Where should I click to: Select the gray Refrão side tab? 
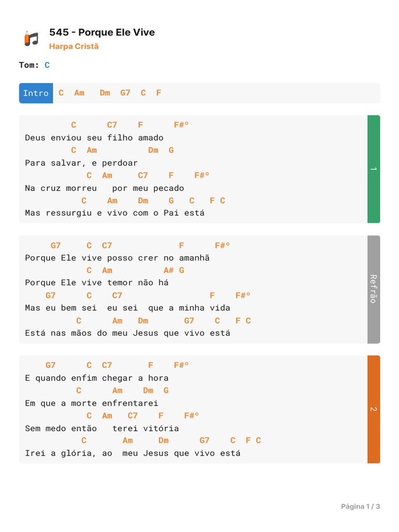374,289
